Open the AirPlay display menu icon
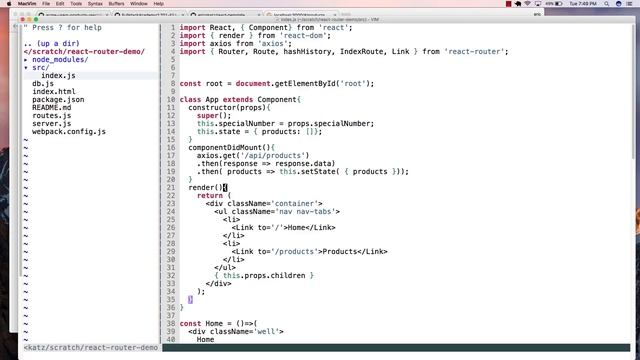This screenshot has height=360, width=640. pyautogui.click(x=538, y=4)
